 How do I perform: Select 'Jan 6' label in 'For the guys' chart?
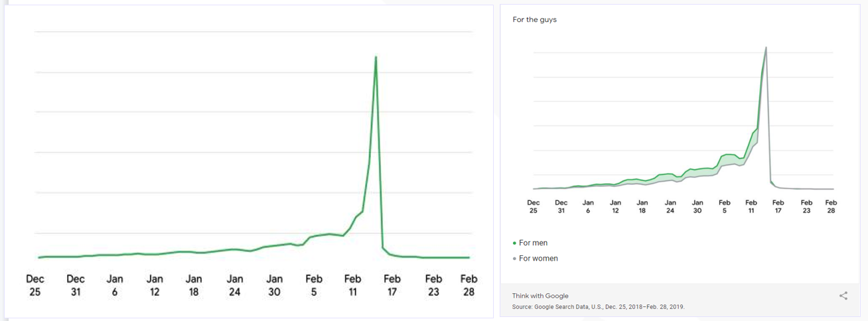pos(588,207)
